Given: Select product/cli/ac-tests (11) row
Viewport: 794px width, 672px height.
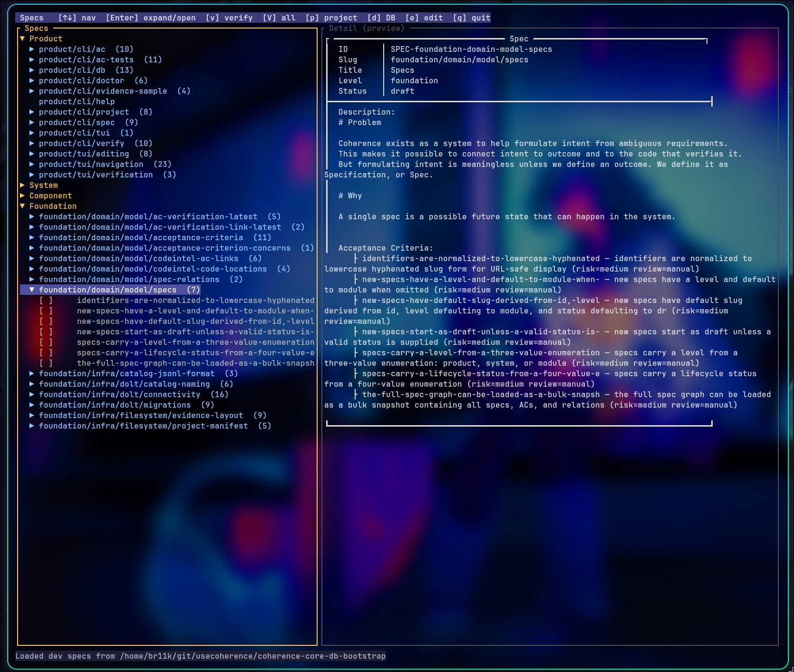Looking at the screenshot, I should pos(96,59).
